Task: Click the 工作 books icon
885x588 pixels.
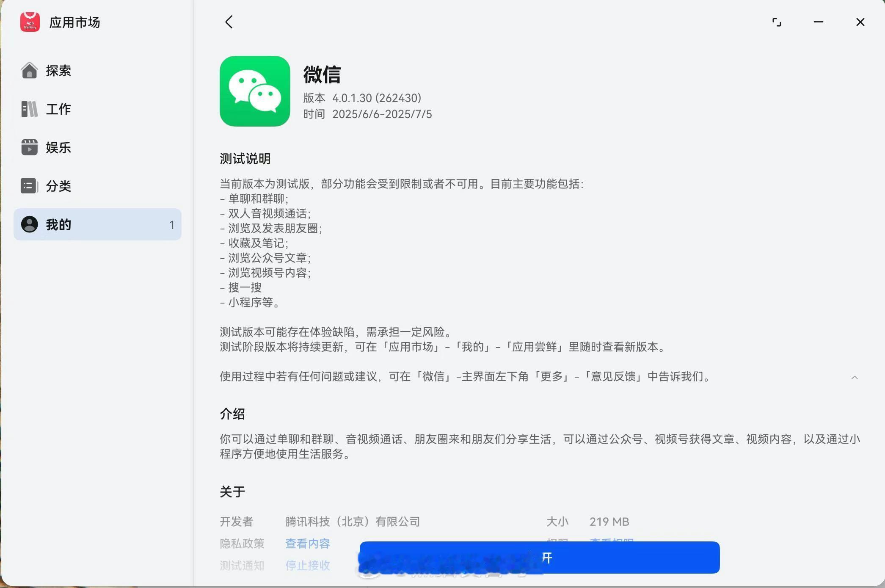Action: tap(30, 109)
